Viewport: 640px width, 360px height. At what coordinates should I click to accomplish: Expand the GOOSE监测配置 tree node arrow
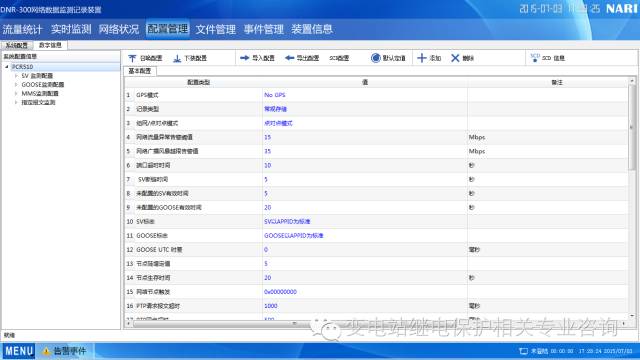(x=16, y=84)
